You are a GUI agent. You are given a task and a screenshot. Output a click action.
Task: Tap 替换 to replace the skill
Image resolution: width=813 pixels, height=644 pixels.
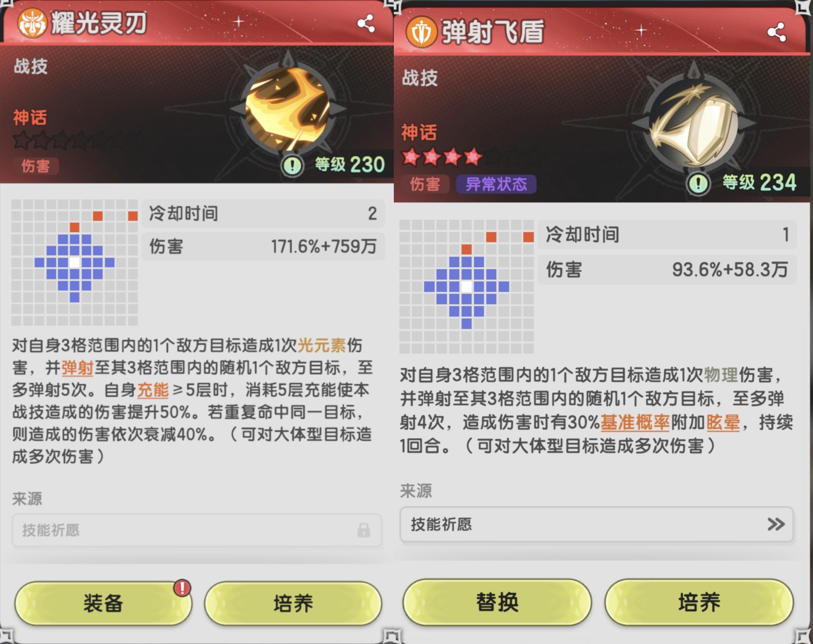click(497, 602)
